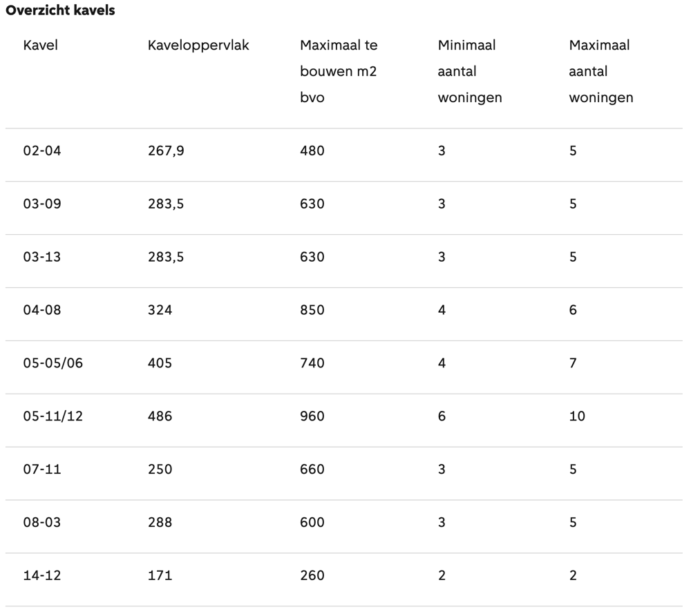Click kavel 05-05/06 row label
Image resolution: width=691 pixels, height=616 pixels.
pyautogui.click(x=53, y=363)
